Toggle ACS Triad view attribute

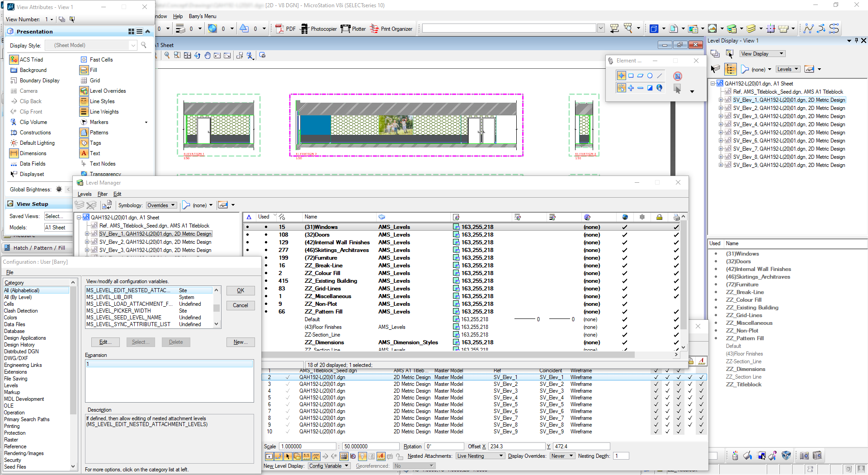click(x=14, y=60)
